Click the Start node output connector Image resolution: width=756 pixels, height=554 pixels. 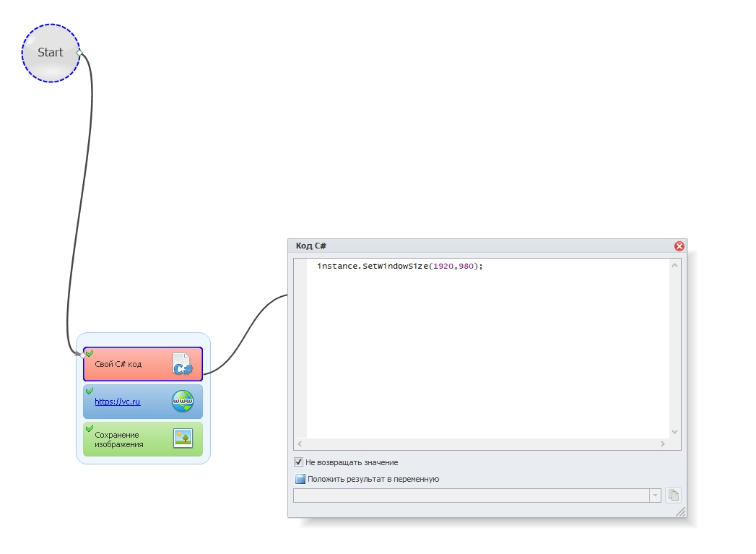[x=79, y=53]
